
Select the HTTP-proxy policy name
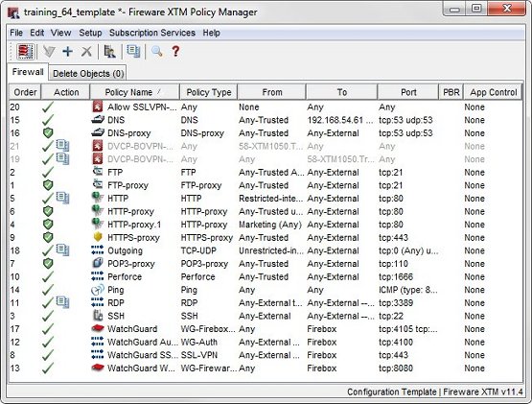click(130, 212)
